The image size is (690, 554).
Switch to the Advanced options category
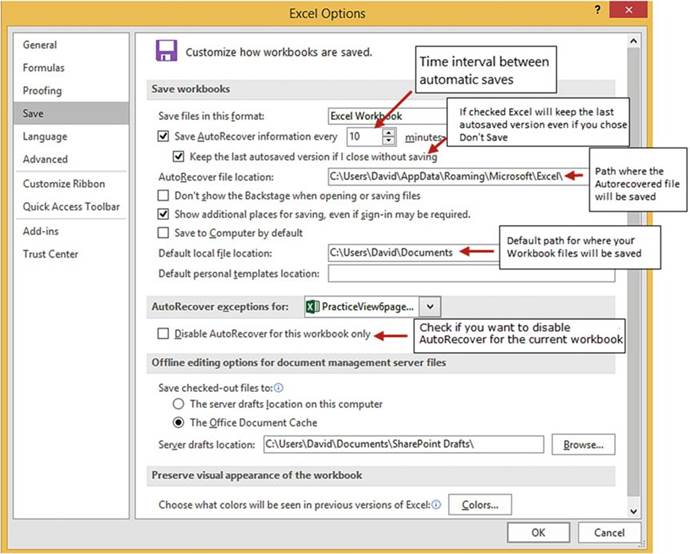pyautogui.click(x=46, y=159)
